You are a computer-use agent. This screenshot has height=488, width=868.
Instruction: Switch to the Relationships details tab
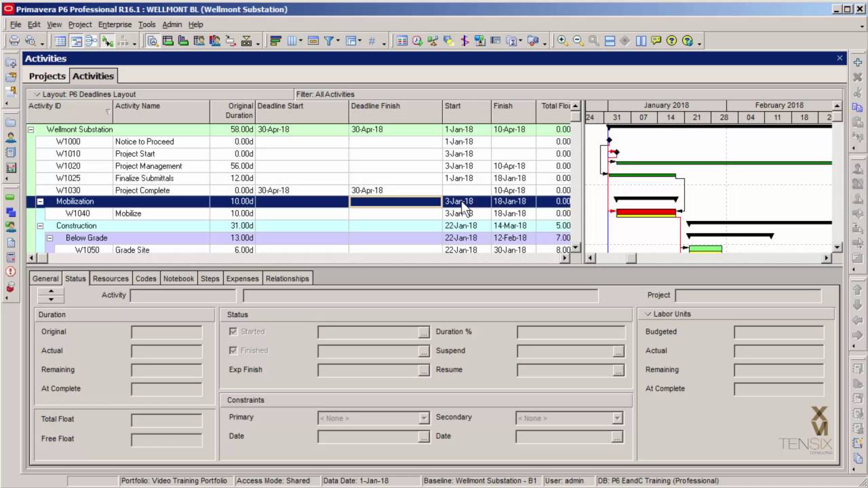[288, 279]
